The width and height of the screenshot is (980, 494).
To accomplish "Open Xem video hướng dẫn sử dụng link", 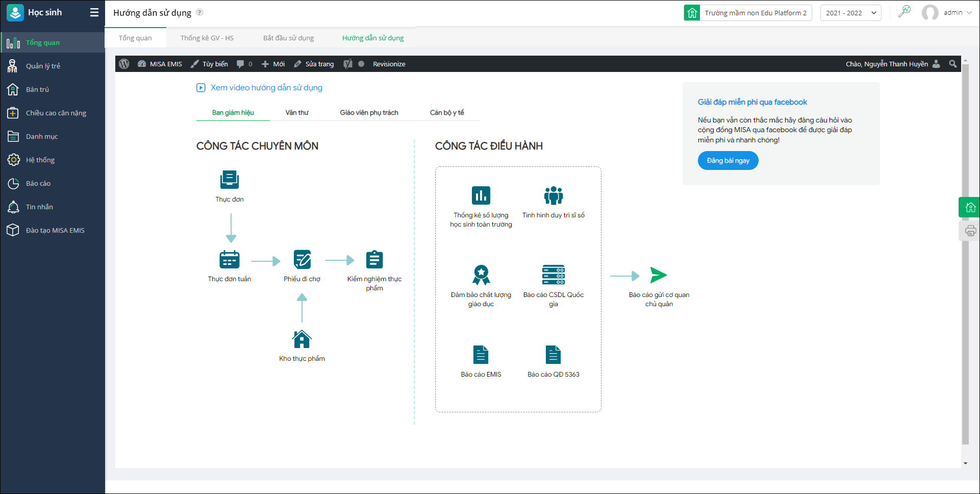I will 266,88.
